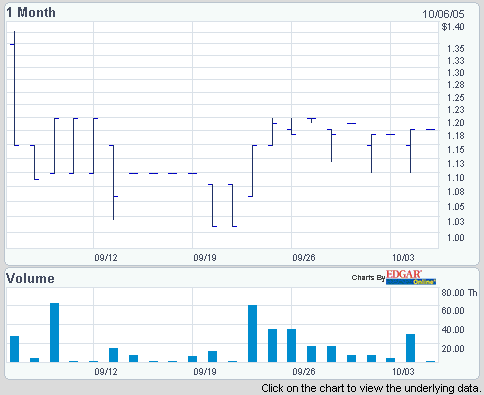Click the 1.35 price axis label
484x395 pixels.
[x=456, y=49]
